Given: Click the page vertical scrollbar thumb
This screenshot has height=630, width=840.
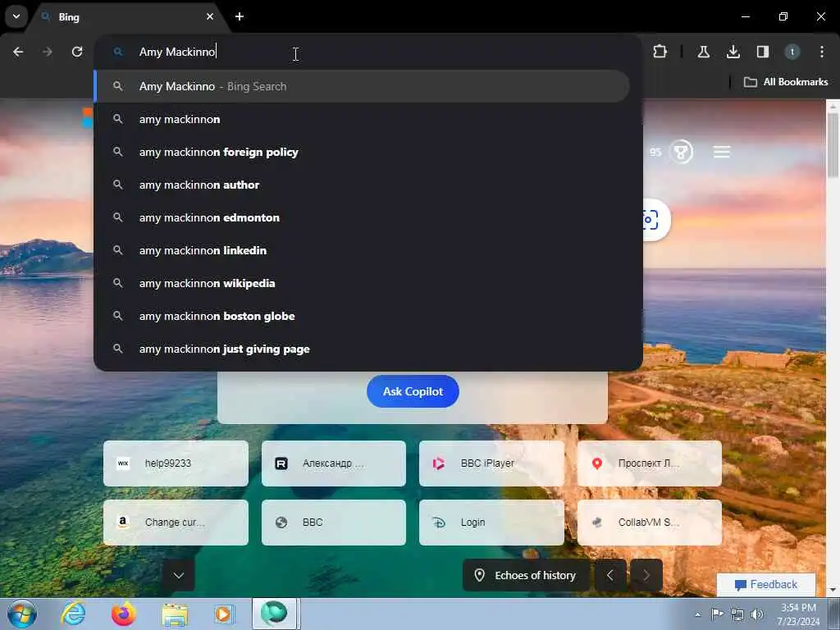Looking at the screenshot, I should [x=833, y=144].
